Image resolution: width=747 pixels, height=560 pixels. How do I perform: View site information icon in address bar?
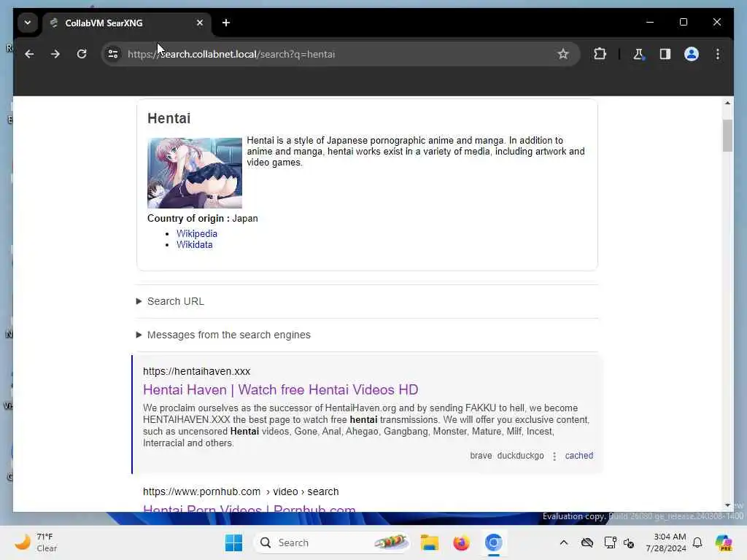pyautogui.click(x=113, y=54)
